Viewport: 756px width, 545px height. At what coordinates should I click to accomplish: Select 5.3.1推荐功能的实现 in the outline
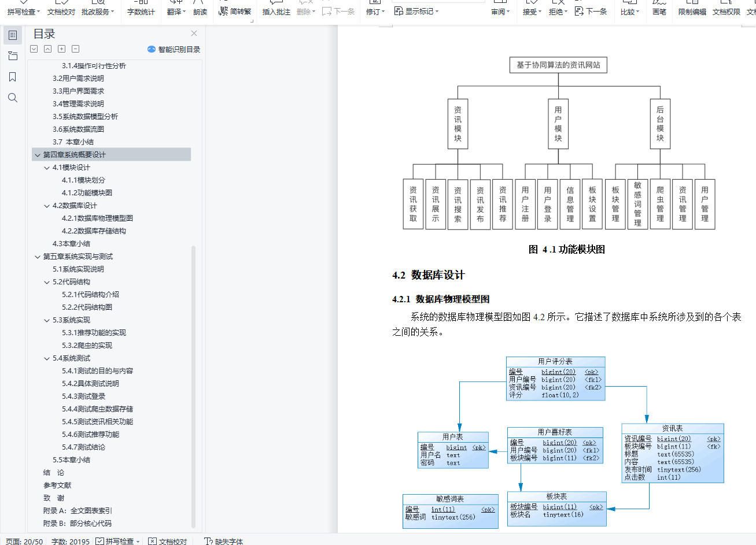pyautogui.click(x=94, y=333)
